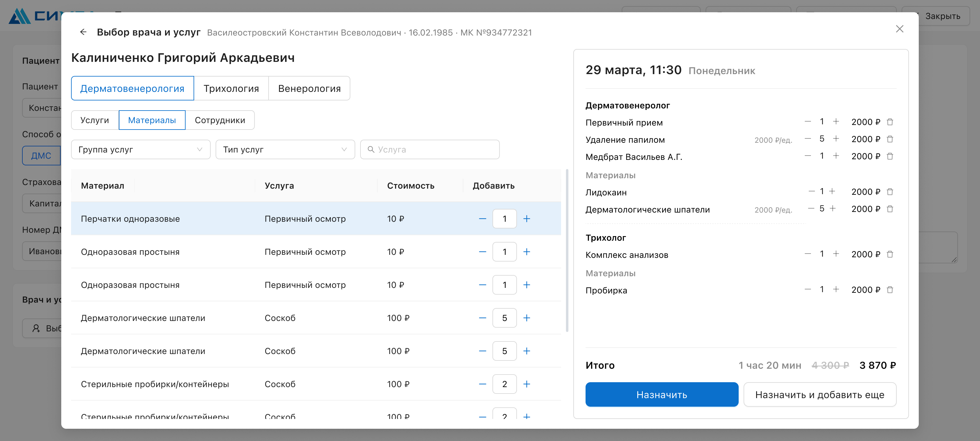Select the Сотрудники sub-tab
980x441 pixels.
click(x=220, y=120)
